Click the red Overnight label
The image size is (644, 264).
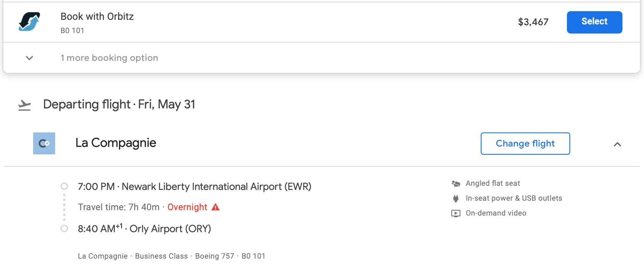pos(187,207)
